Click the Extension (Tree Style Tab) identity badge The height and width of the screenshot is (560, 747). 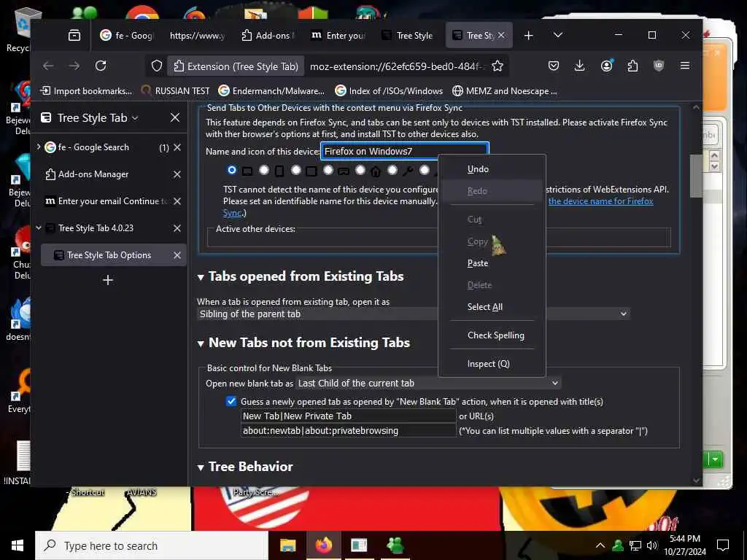click(236, 66)
